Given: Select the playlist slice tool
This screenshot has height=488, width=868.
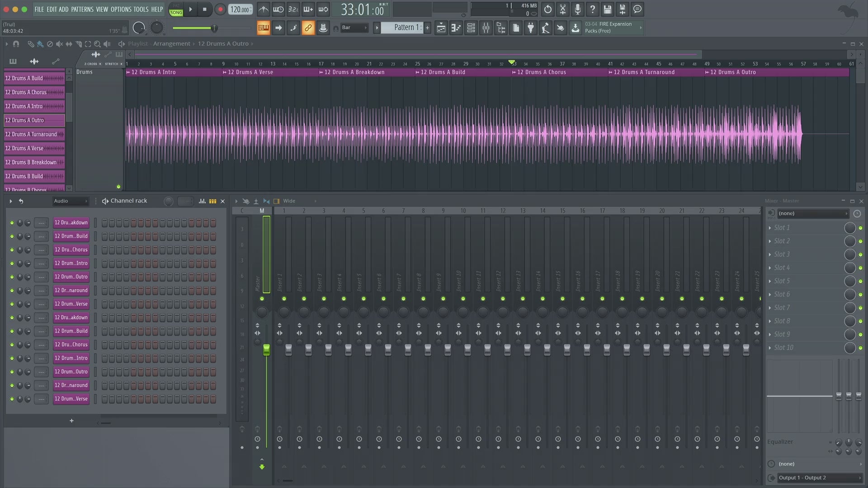Looking at the screenshot, I should point(78,44).
